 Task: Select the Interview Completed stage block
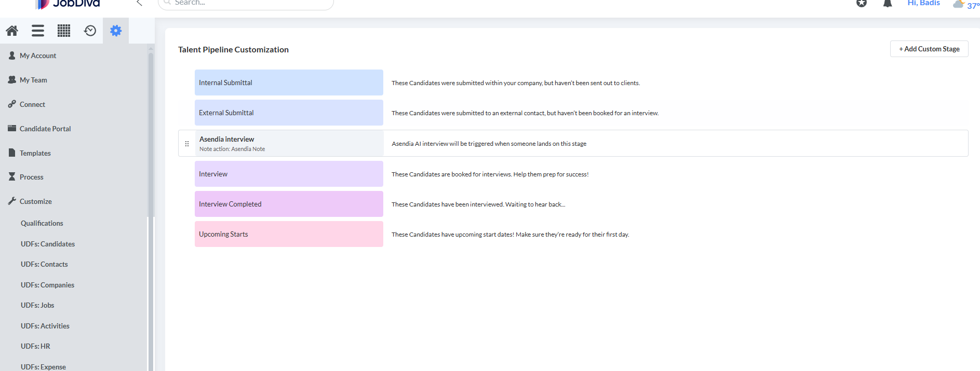pyautogui.click(x=289, y=204)
